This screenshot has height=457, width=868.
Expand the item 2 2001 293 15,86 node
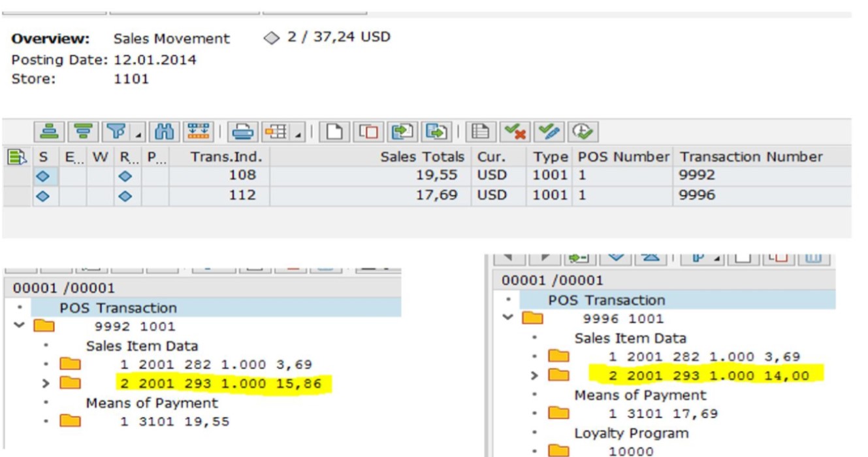42,384
